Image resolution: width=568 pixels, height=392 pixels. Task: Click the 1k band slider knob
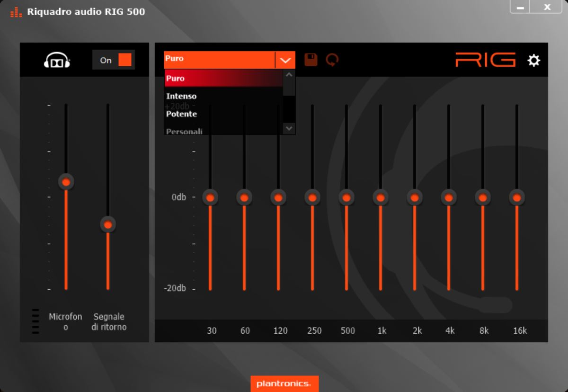point(381,197)
